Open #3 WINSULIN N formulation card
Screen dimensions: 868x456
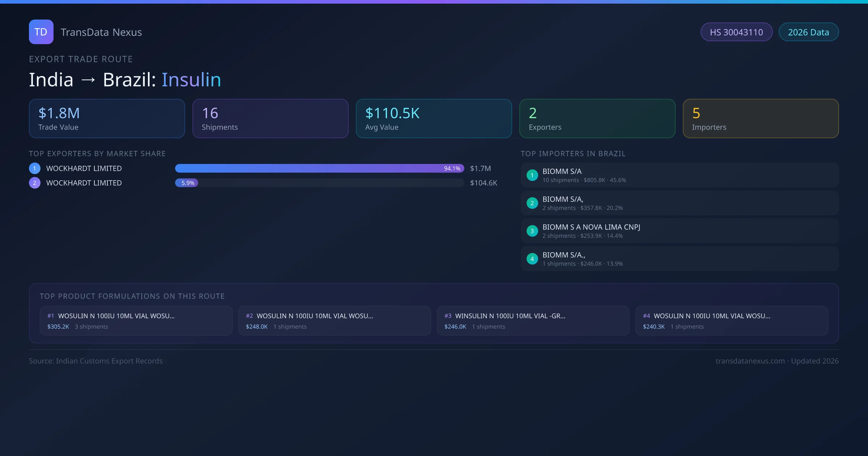point(533,321)
